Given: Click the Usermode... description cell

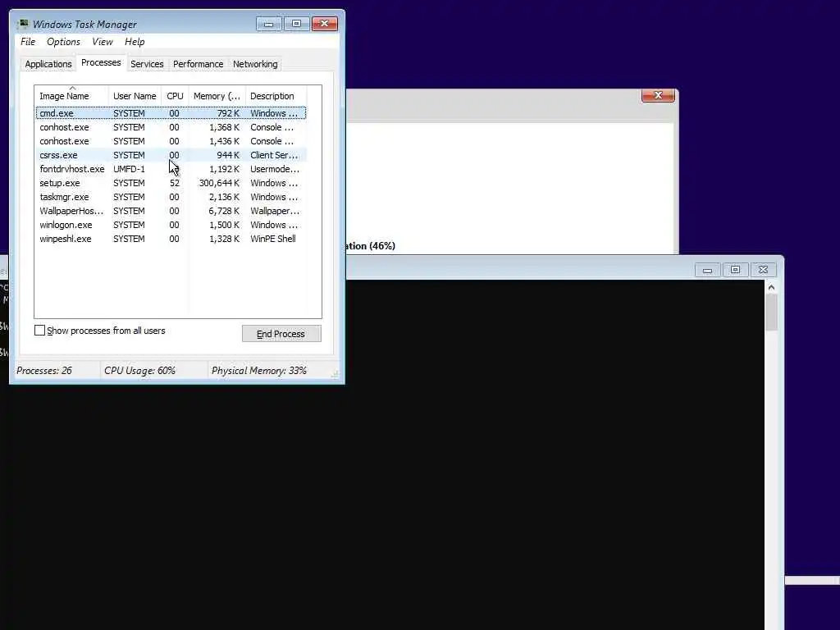Looking at the screenshot, I should pos(275,169).
